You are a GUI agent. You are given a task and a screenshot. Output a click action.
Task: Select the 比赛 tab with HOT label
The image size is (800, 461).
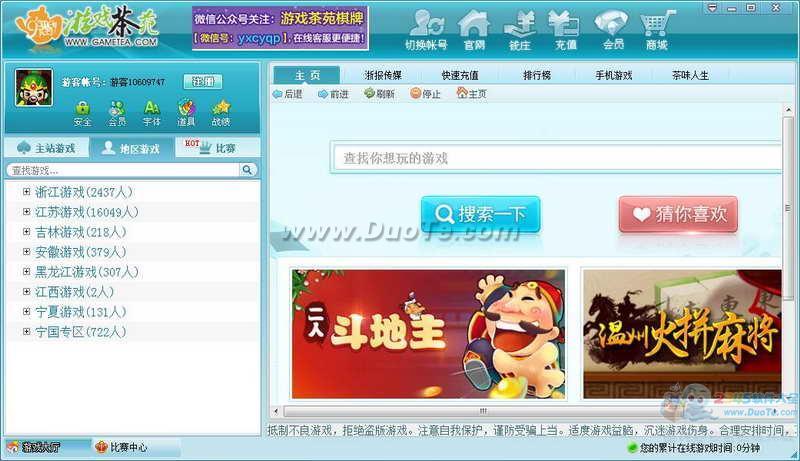(218, 148)
